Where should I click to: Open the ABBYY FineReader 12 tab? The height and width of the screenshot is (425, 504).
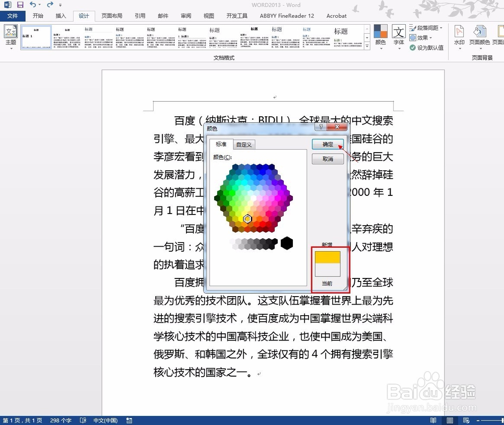click(287, 16)
